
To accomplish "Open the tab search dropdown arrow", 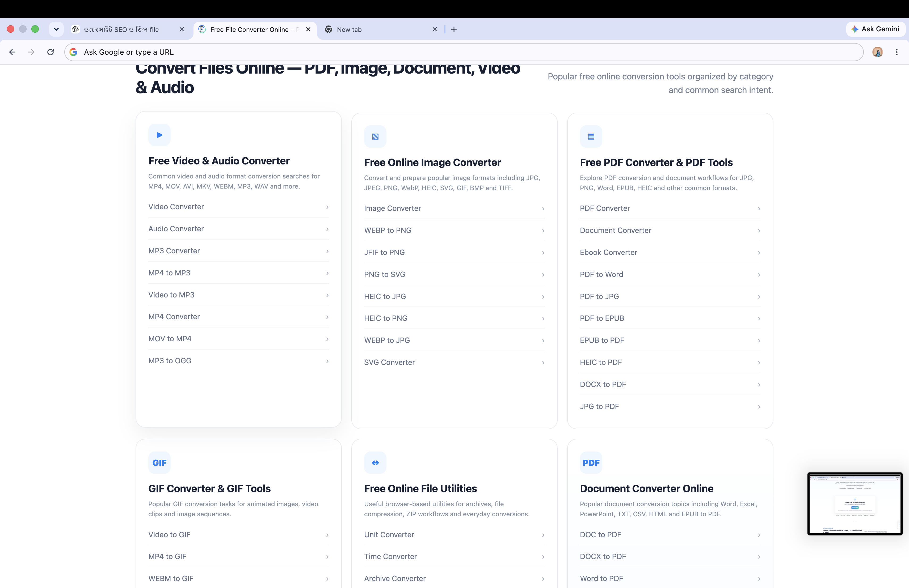I will pos(56,29).
